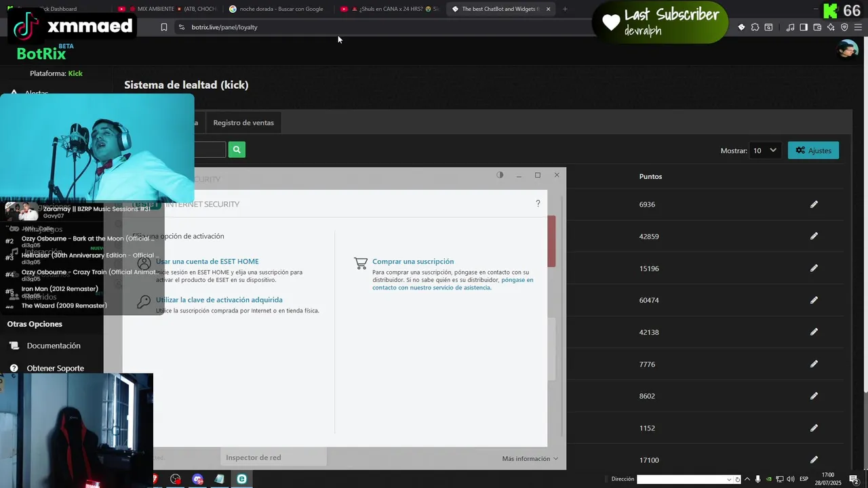Viewport: 868px width, 488px height.
Task: Edit points for the 6936 row
Action: pos(814,204)
